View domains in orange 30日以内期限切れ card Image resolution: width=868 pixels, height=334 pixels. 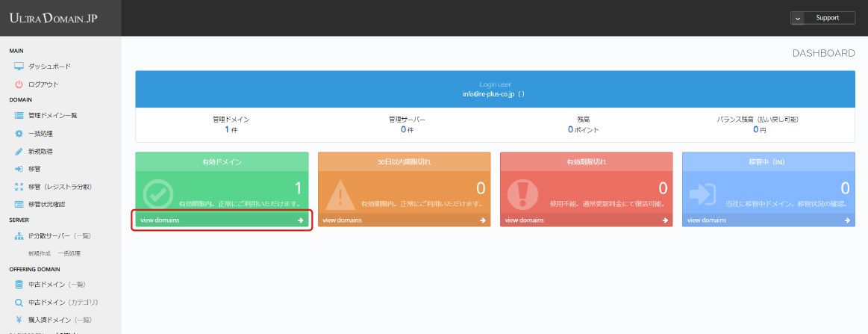404,220
